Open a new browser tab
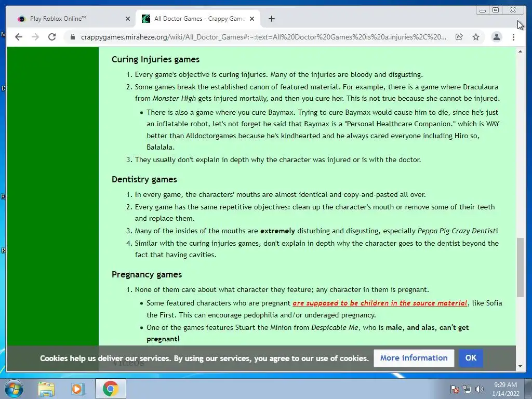532x399 pixels. pos(271,19)
